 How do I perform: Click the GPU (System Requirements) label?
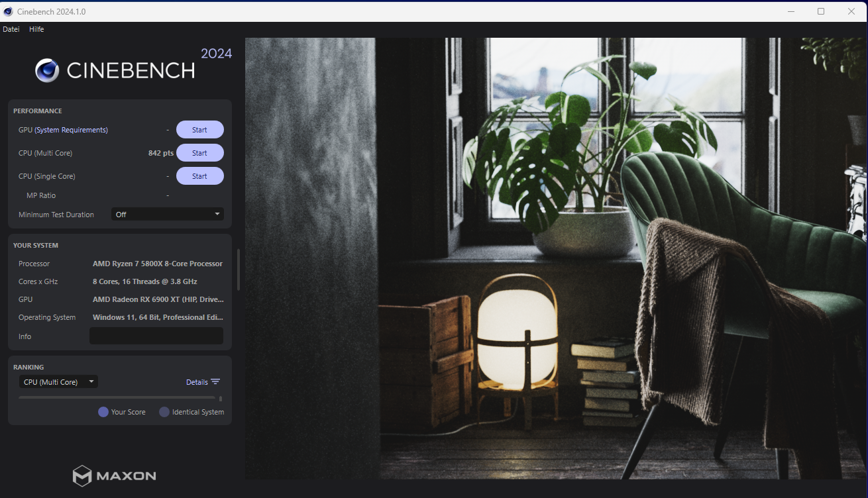coord(63,130)
